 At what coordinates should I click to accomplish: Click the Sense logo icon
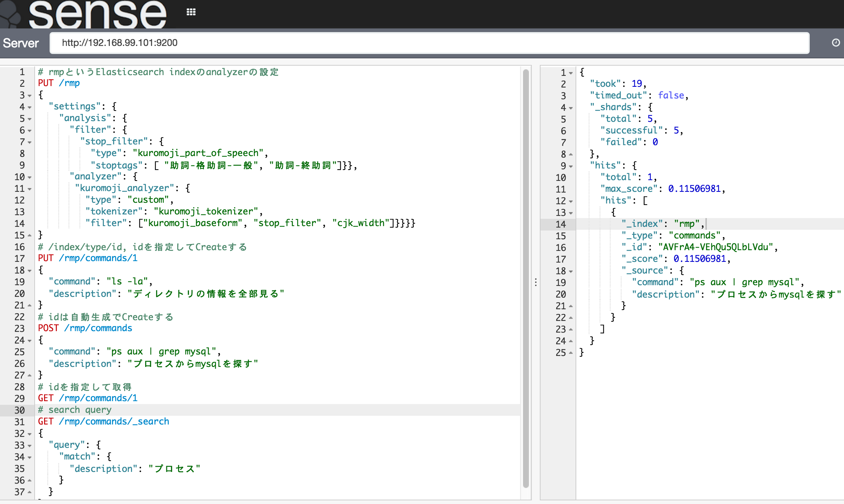point(11,15)
